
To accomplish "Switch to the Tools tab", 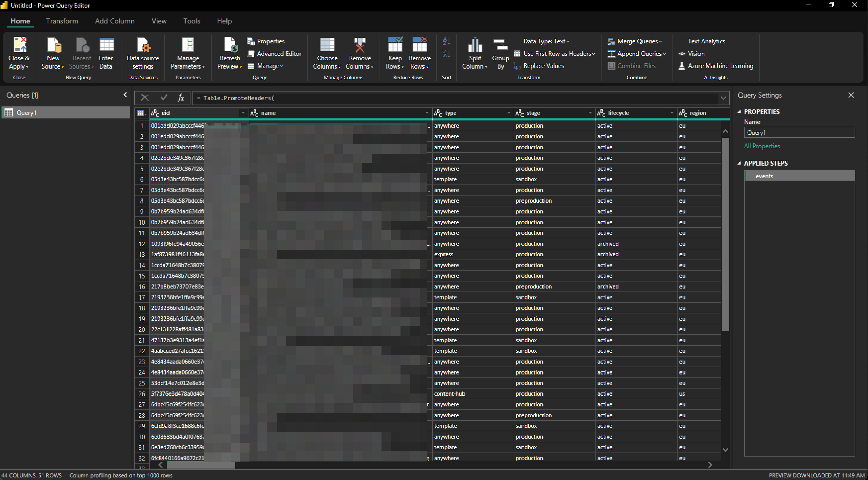I will [192, 21].
